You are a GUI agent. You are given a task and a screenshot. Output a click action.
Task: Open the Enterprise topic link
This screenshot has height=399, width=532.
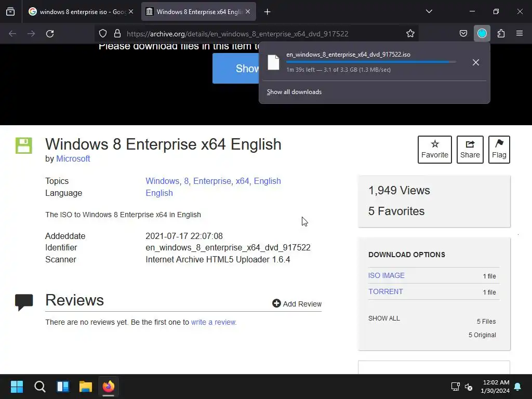coord(212,181)
